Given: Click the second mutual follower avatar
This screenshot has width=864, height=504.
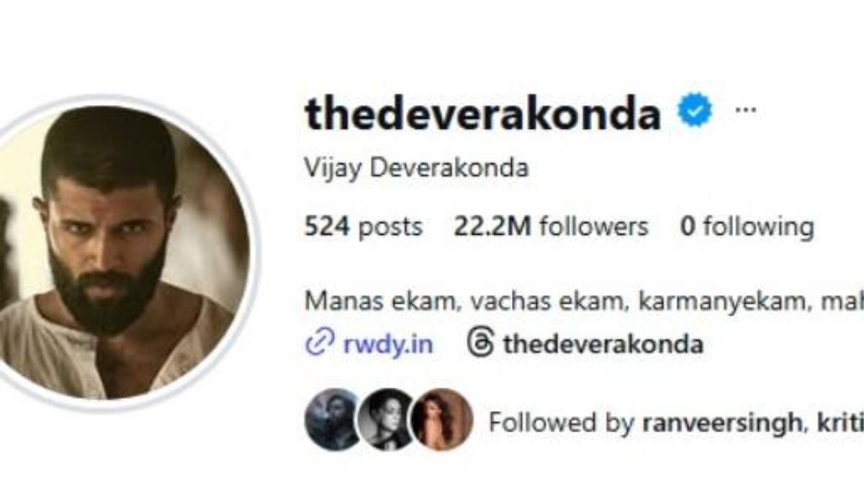Looking at the screenshot, I should 387,420.
